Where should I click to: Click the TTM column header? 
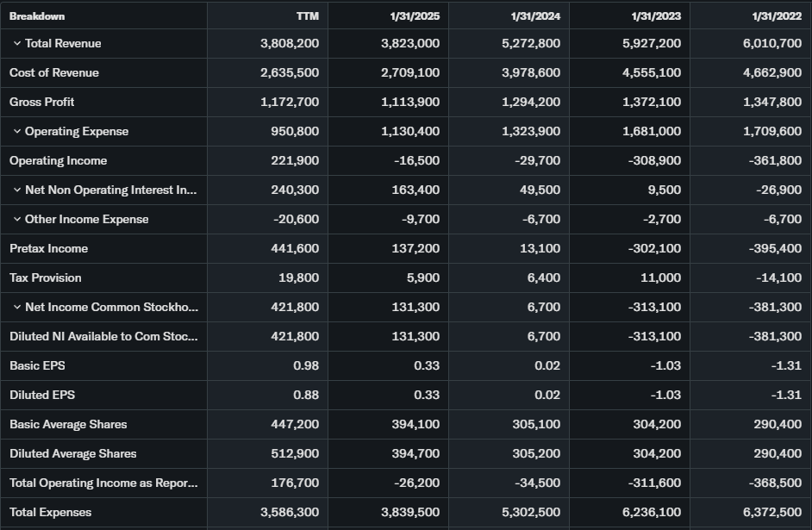[307, 16]
